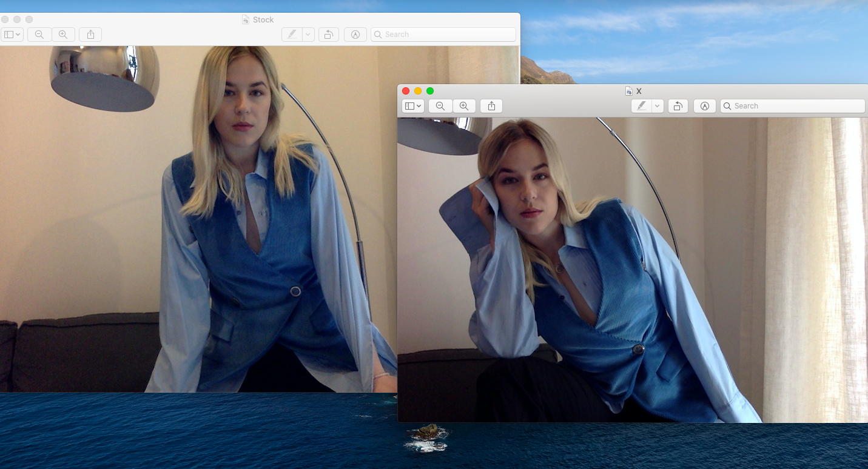Zoom out in the Stock window
The image size is (868, 469).
(39, 35)
